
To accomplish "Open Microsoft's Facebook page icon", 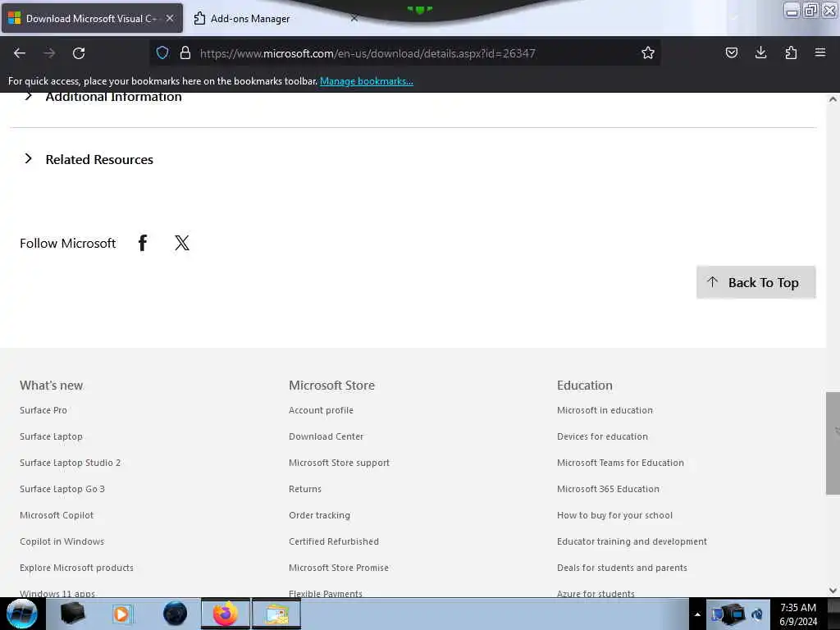I will (143, 243).
